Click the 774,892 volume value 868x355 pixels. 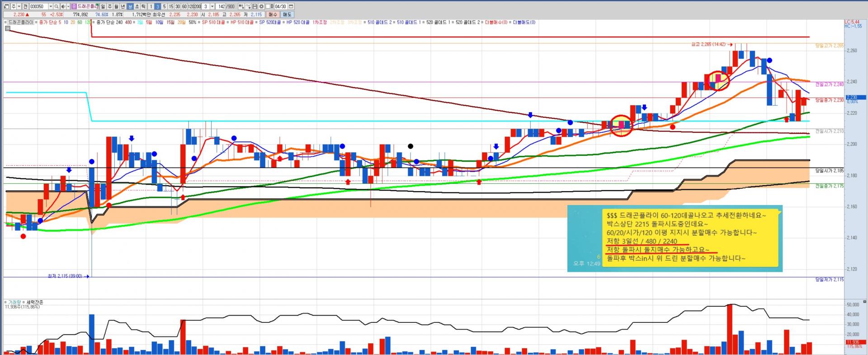click(x=80, y=14)
